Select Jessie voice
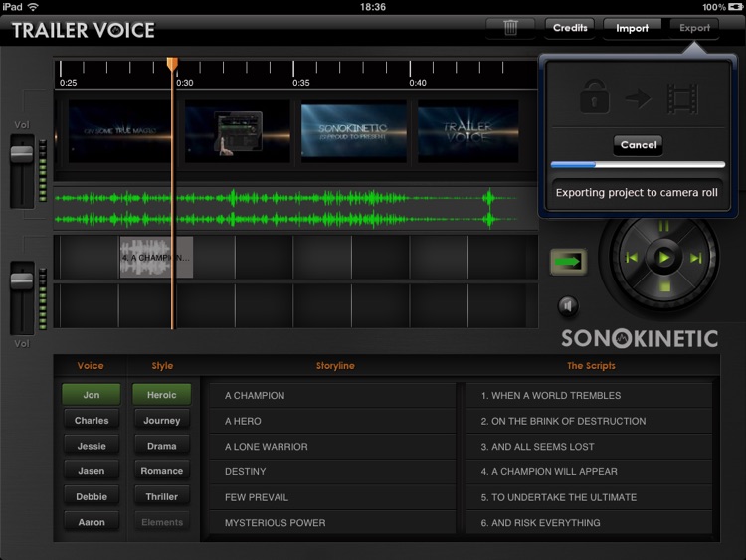Viewport: 746px width, 560px height. (x=91, y=446)
